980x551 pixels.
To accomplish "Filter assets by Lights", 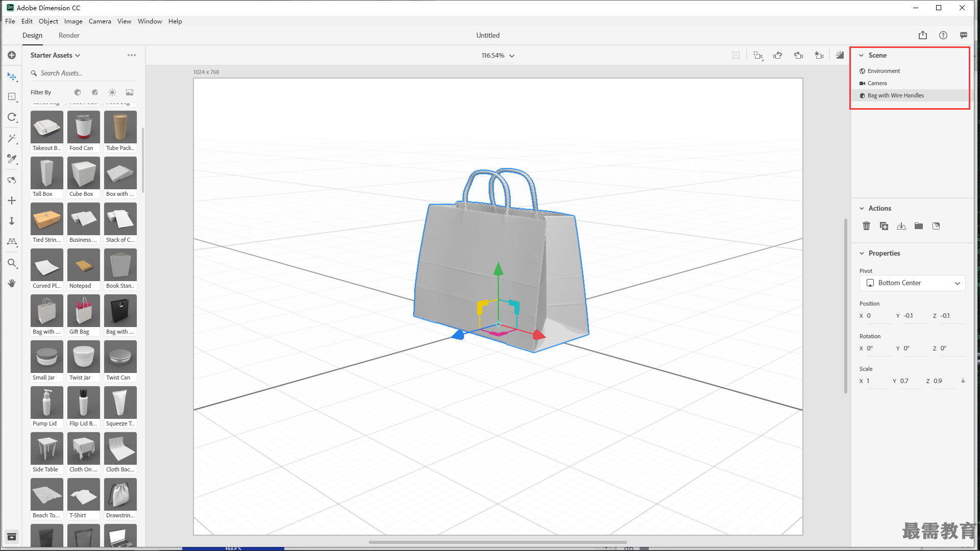I will (x=112, y=92).
